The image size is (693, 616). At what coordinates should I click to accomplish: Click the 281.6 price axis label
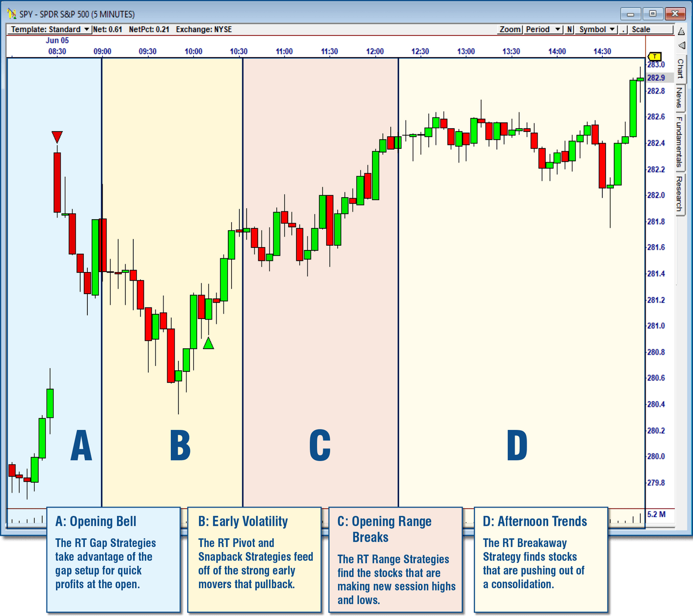click(656, 248)
